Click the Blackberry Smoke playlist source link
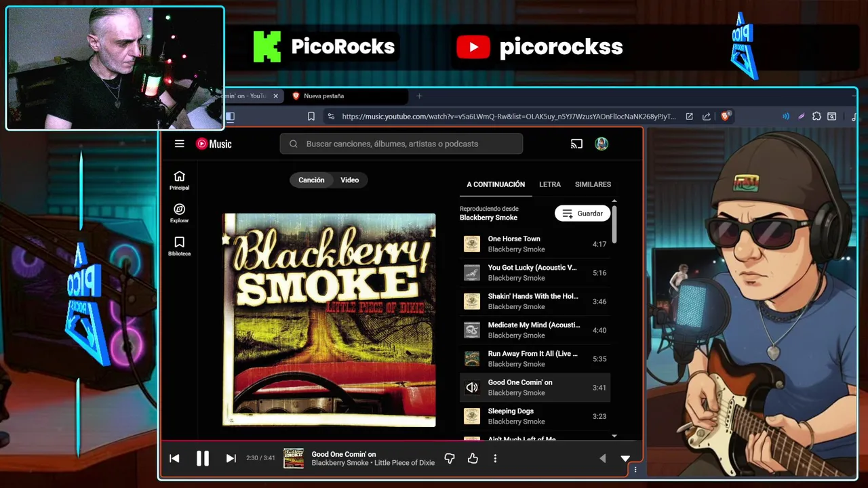868x488 pixels. coord(488,218)
